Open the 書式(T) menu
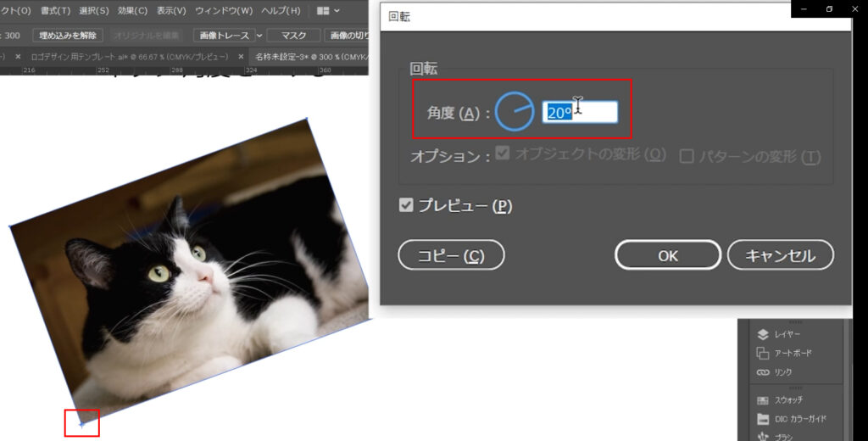 click(55, 10)
